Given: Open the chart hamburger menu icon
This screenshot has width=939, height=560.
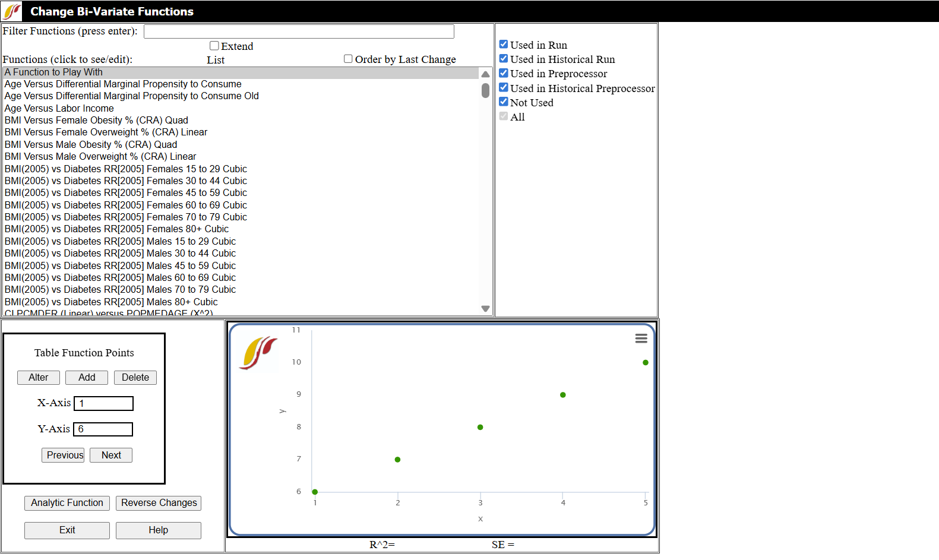Looking at the screenshot, I should [641, 338].
